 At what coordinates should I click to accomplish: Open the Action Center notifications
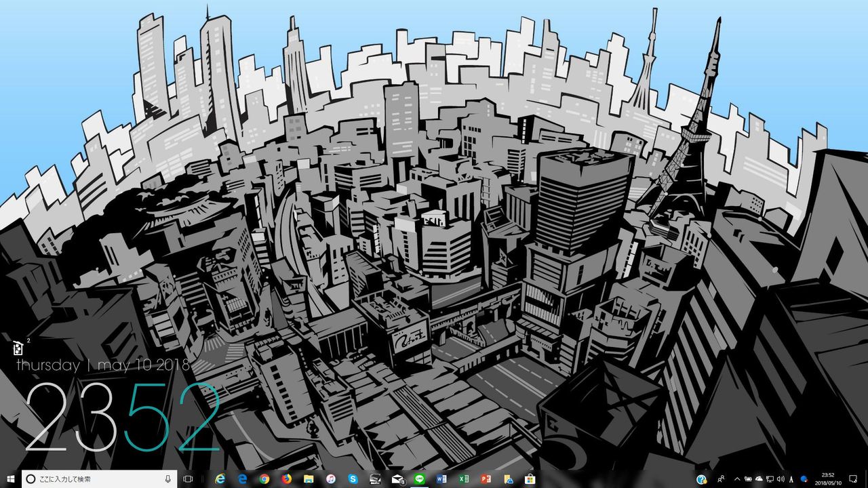[x=853, y=479]
